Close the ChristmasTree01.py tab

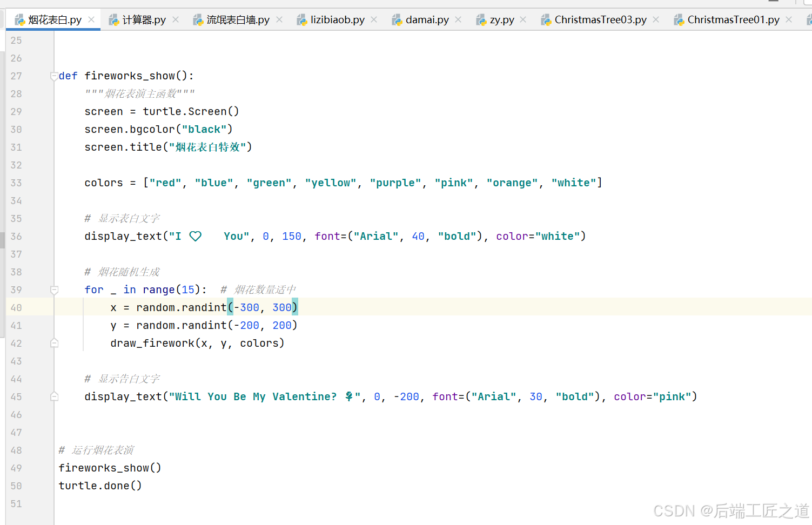[789, 19]
